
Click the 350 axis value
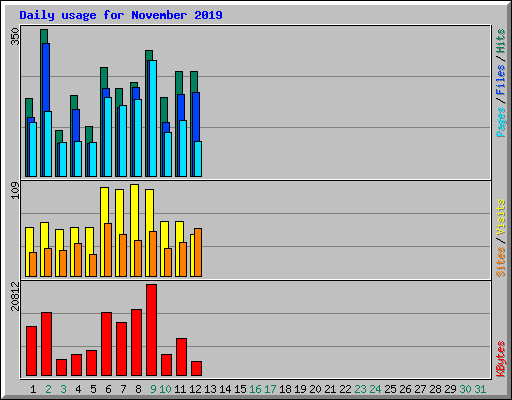[x=15, y=36]
